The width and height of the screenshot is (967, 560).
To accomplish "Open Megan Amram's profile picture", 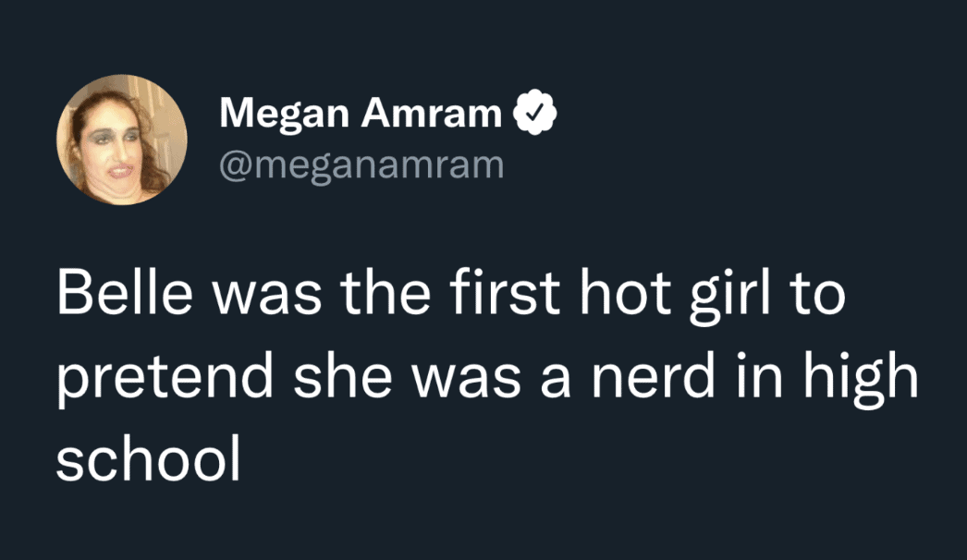I will (x=122, y=140).
